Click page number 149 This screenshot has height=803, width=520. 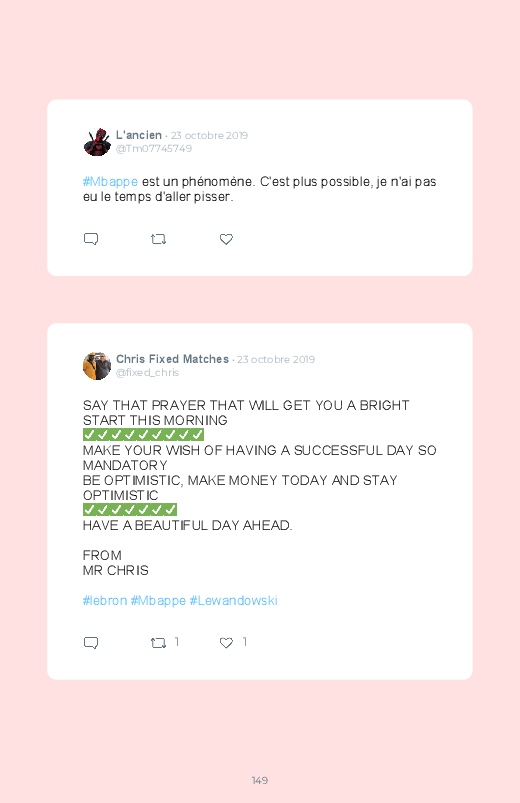coord(260,780)
